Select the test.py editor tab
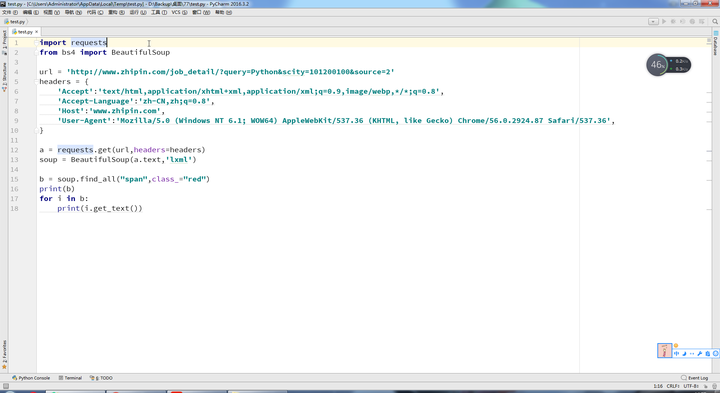 [22, 32]
